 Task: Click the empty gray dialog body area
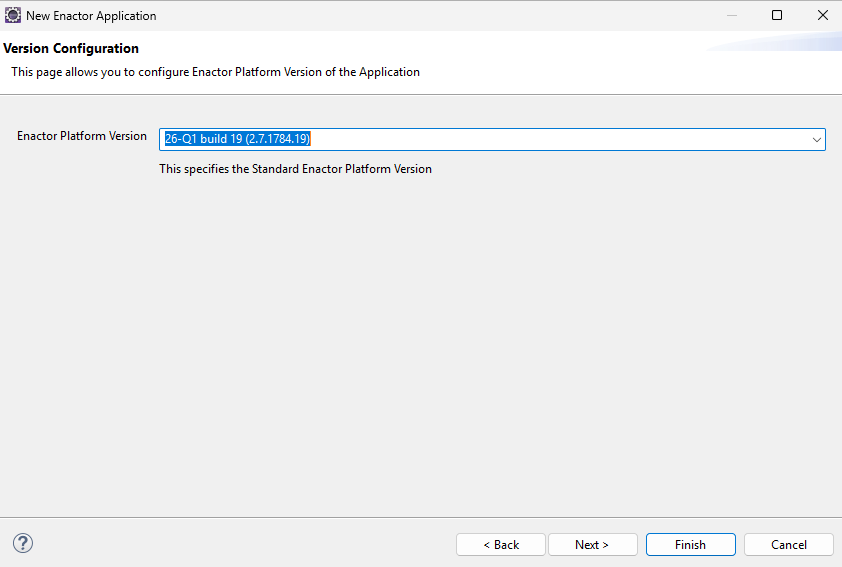click(420, 350)
